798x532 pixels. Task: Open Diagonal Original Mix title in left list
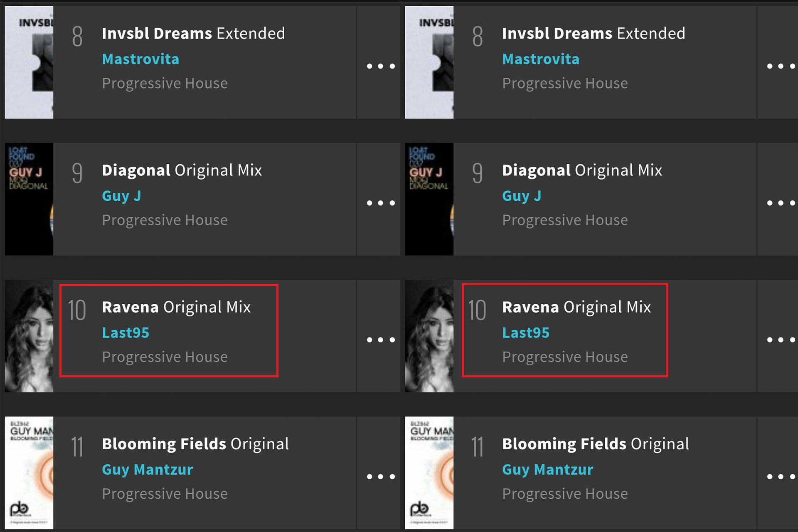182,170
